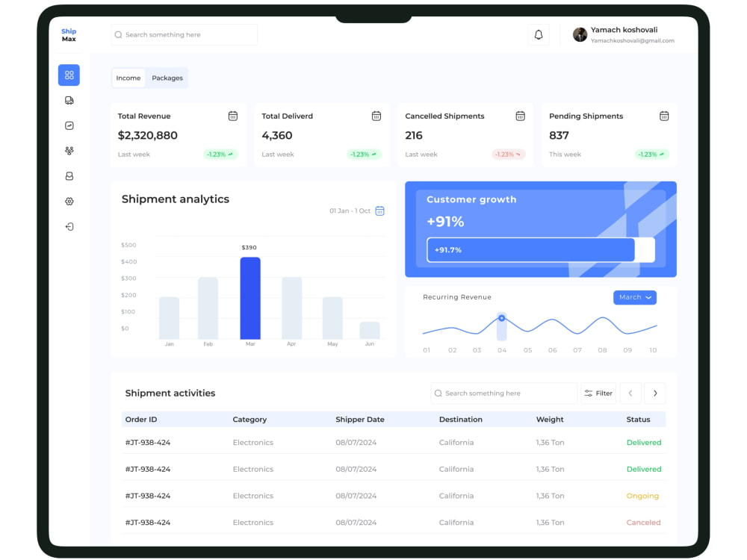Image resolution: width=747 pixels, height=560 pixels.
Task: Sort by Category column header
Action: tap(249, 420)
